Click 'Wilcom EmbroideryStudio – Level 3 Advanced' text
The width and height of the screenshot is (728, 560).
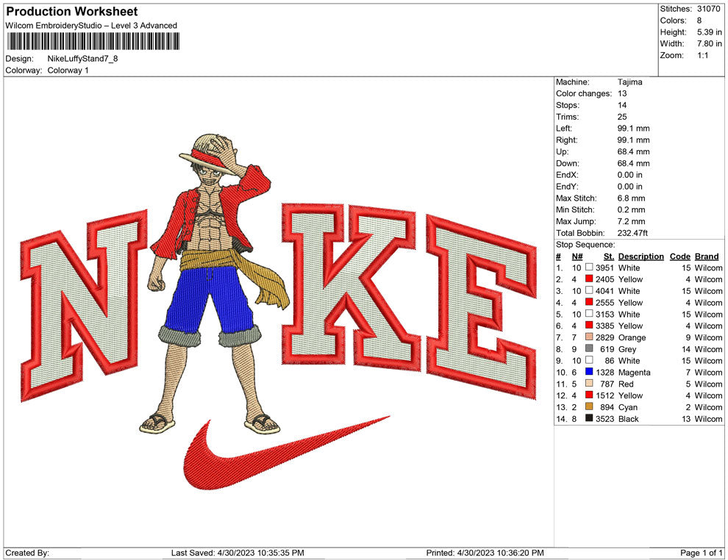(91, 26)
